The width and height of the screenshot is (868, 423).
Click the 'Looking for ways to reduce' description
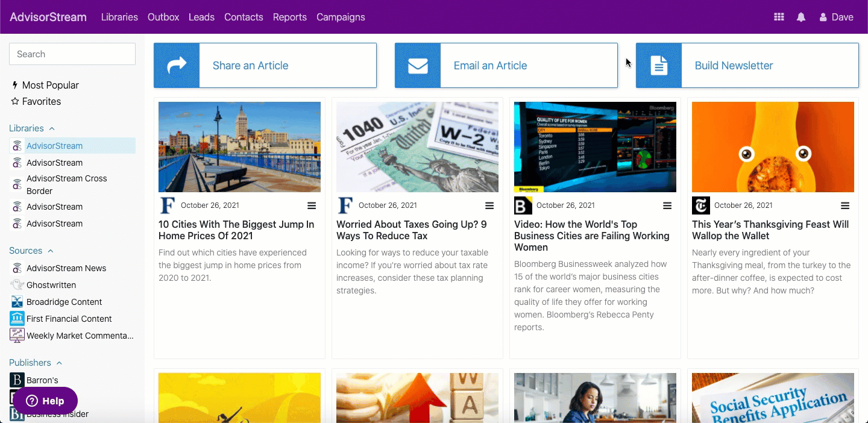[414, 271]
